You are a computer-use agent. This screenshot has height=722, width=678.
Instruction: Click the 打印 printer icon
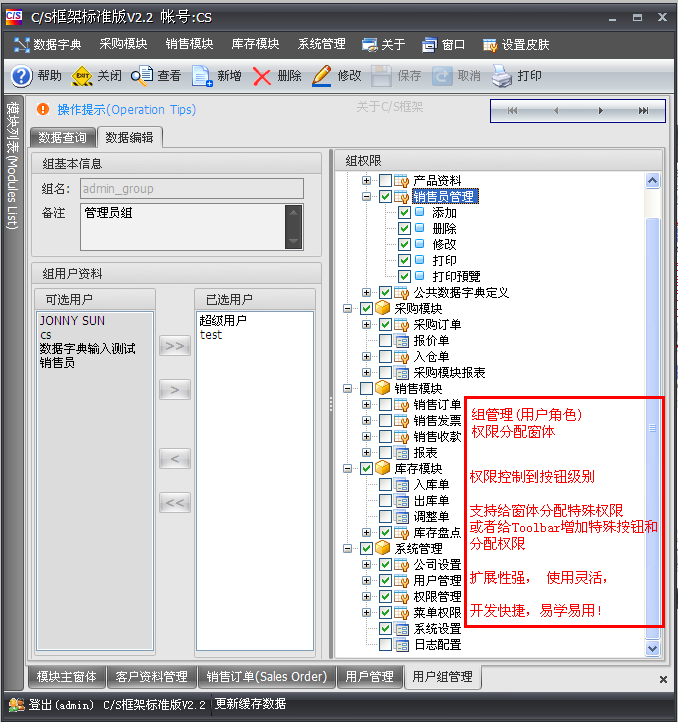coord(502,76)
